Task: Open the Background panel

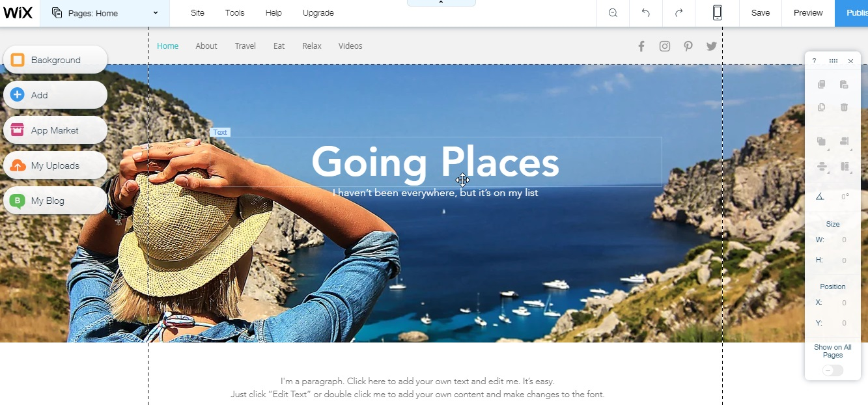Action: pyautogui.click(x=55, y=60)
